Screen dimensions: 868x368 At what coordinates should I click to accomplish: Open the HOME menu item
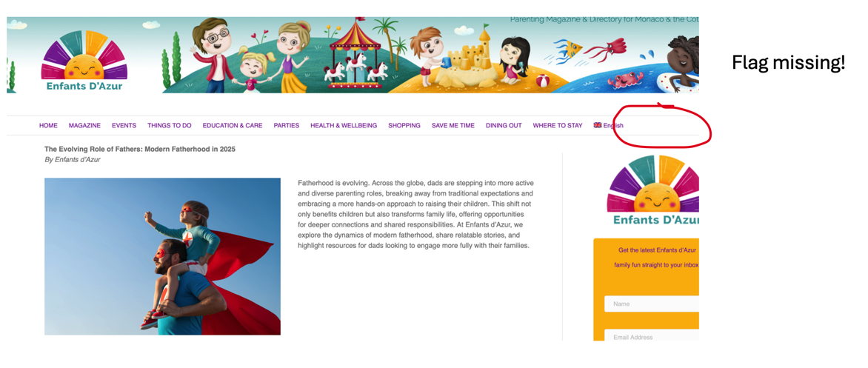48,126
